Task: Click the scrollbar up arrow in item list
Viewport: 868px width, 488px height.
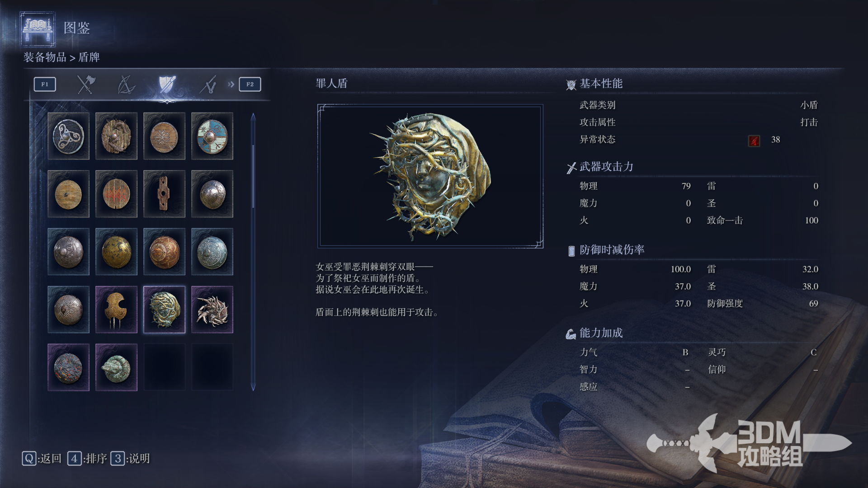Action: (x=253, y=117)
